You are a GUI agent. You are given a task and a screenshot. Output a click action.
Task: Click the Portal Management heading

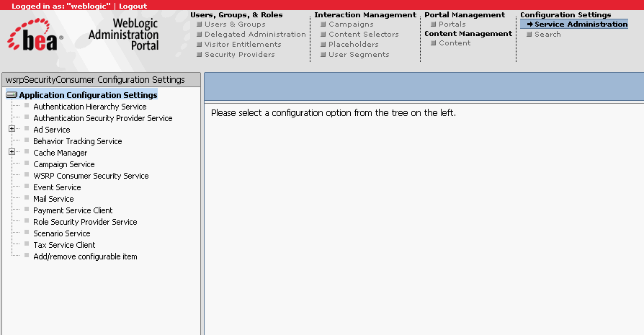pyautogui.click(x=465, y=15)
